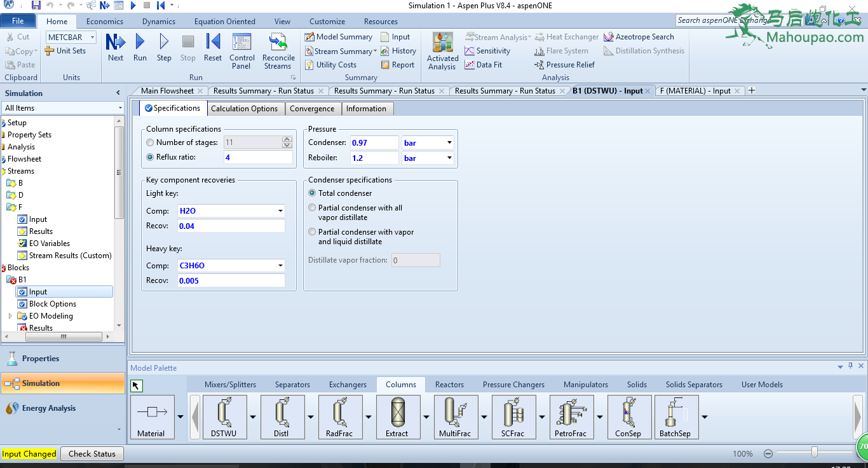This screenshot has height=468, width=868.
Task: Select Number of stages radio button
Action: click(150, 142)
